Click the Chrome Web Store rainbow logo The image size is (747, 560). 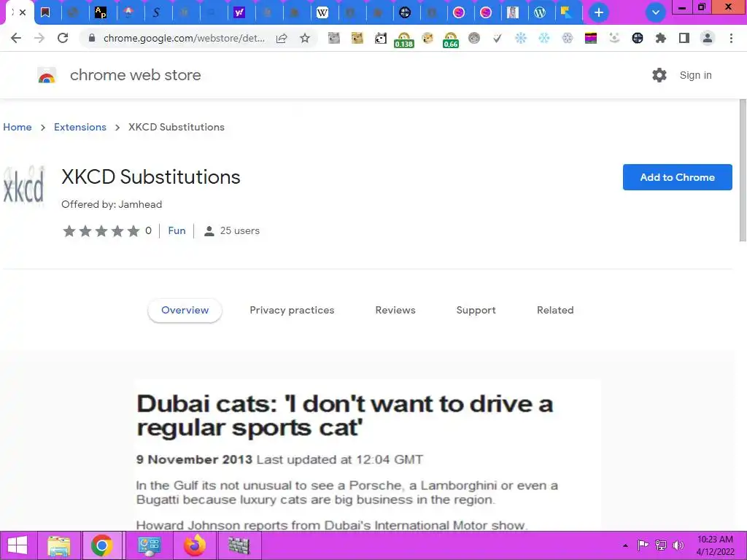pyautogui.click(x=47, y=75)
